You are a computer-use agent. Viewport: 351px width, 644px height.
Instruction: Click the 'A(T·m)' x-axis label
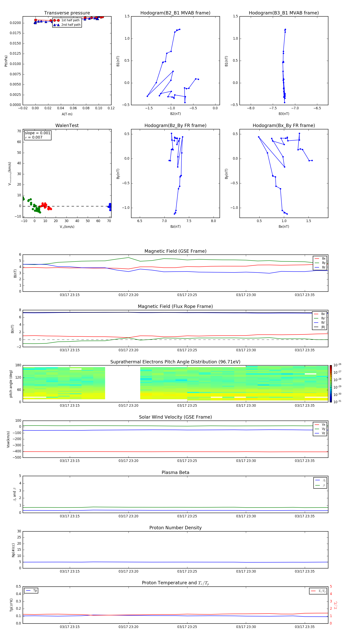(67, 114)
